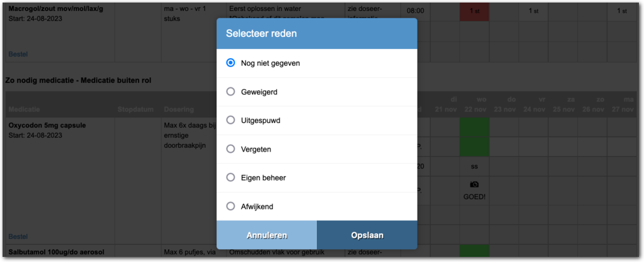Click the Macrogol/zout medication name
Screen dimensions: 644x262
click(54, 8)
